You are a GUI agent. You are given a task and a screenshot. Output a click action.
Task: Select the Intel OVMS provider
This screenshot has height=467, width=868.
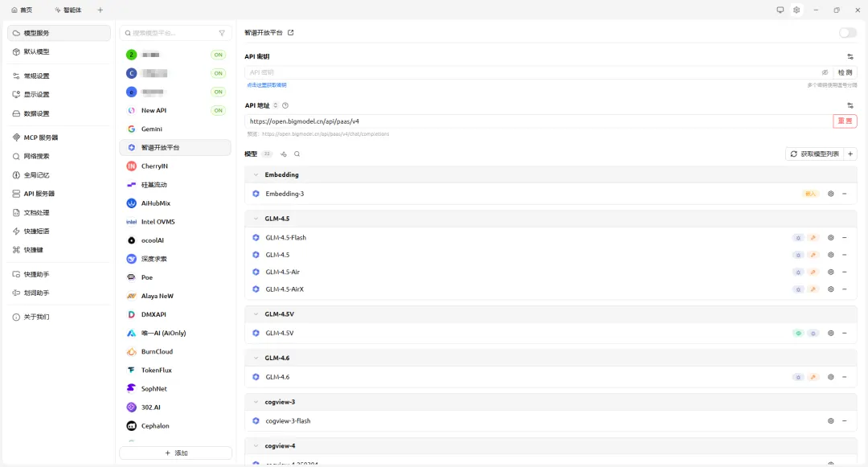(175, 222)
